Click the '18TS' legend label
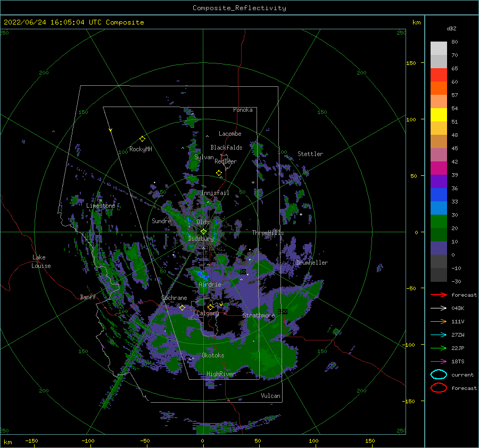The height and width of the screenshot is (448, 479). click(x=458, y=362)
